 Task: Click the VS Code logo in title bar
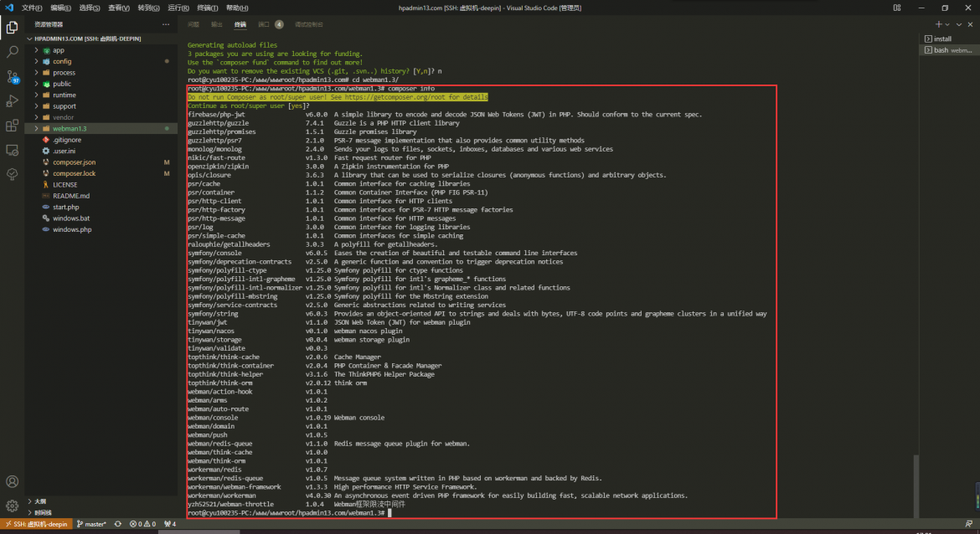click(8, 8)
